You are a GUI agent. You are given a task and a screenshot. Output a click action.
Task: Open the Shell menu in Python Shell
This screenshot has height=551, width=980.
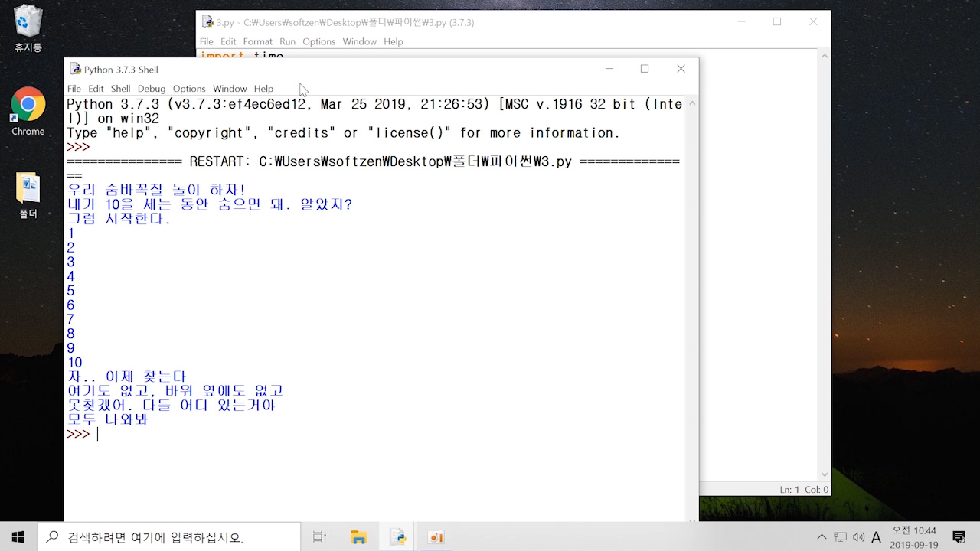coord(120,89)
